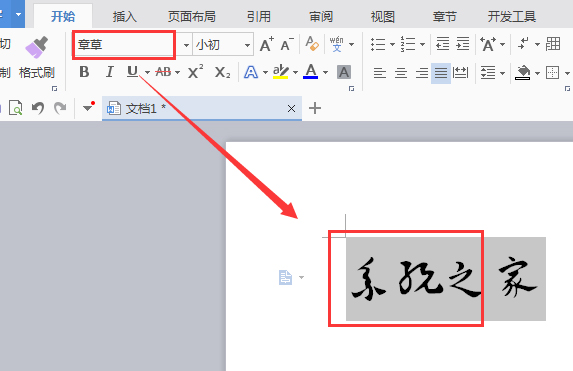Toggle italic formatting
The width and height of the screenshot is (573, 371).
[109, 72]
